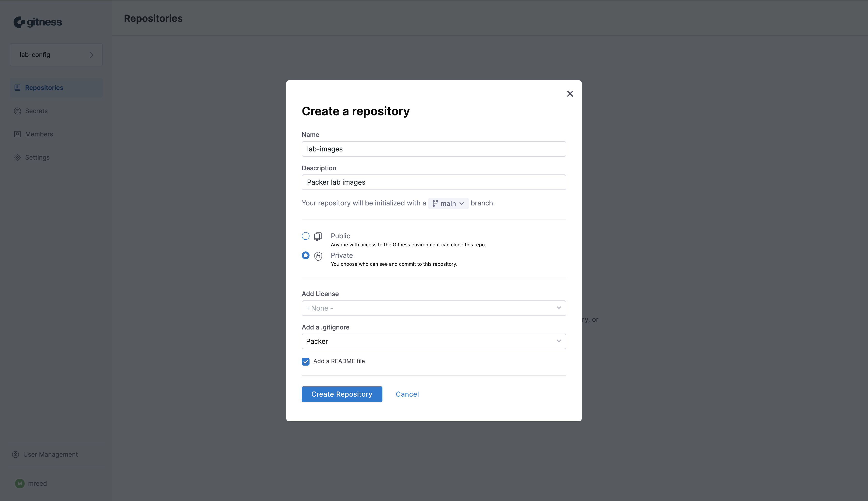Open the main branch dropdown
868x501 pixels.
click(448, 203)
